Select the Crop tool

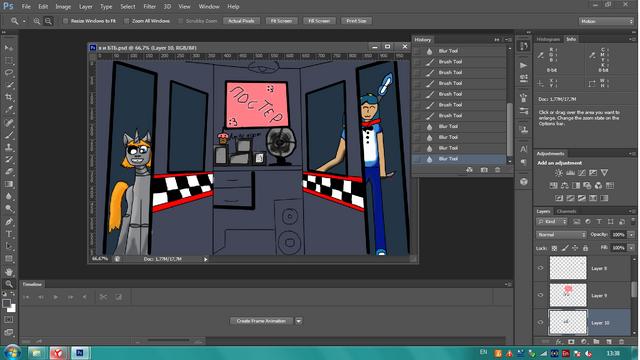point(9,97)
